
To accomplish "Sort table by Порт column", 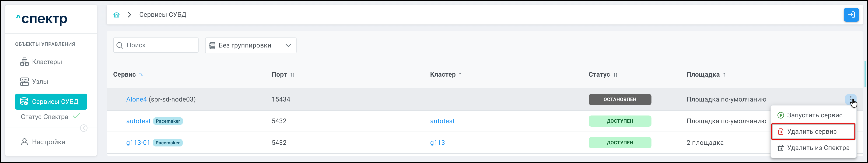I will point(292,75).
